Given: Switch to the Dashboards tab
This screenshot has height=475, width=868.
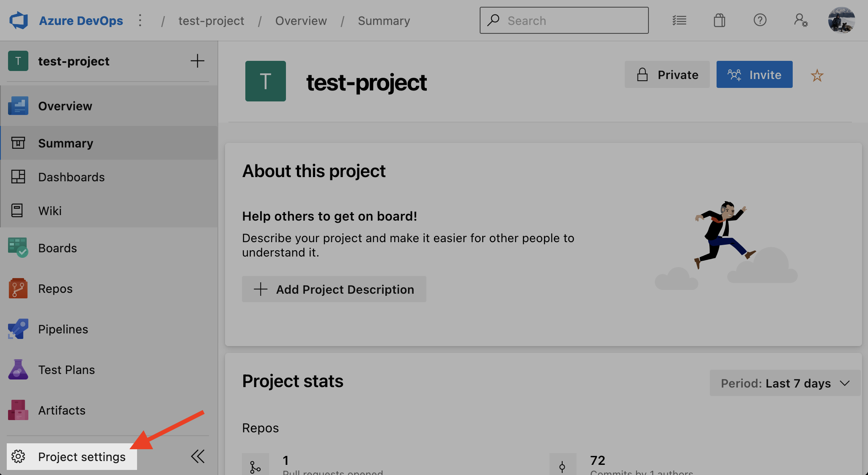Looking at the screenshot, I should click(71, 177).
